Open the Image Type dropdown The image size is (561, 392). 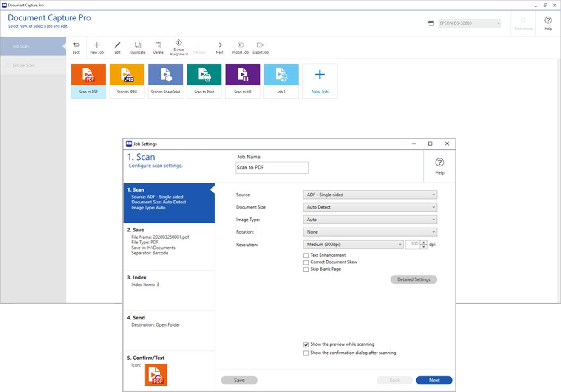(370, 220)
